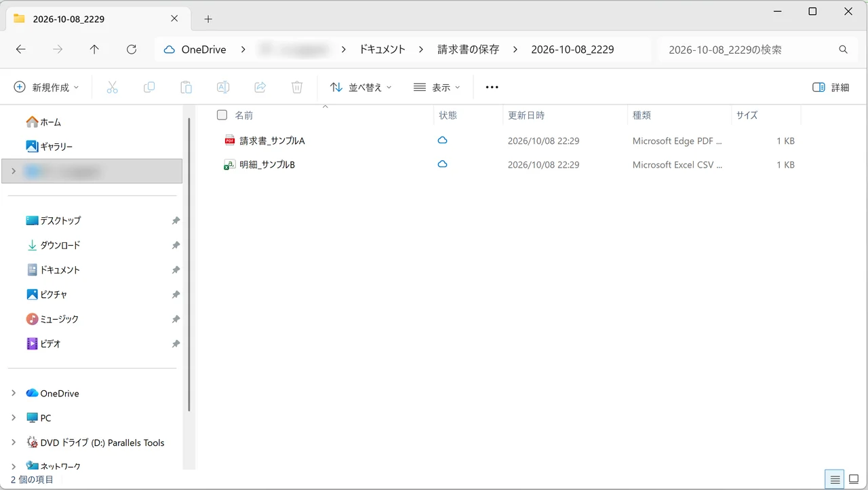
Task: Click the Cut scissors icon
Action: pos(113,87)
